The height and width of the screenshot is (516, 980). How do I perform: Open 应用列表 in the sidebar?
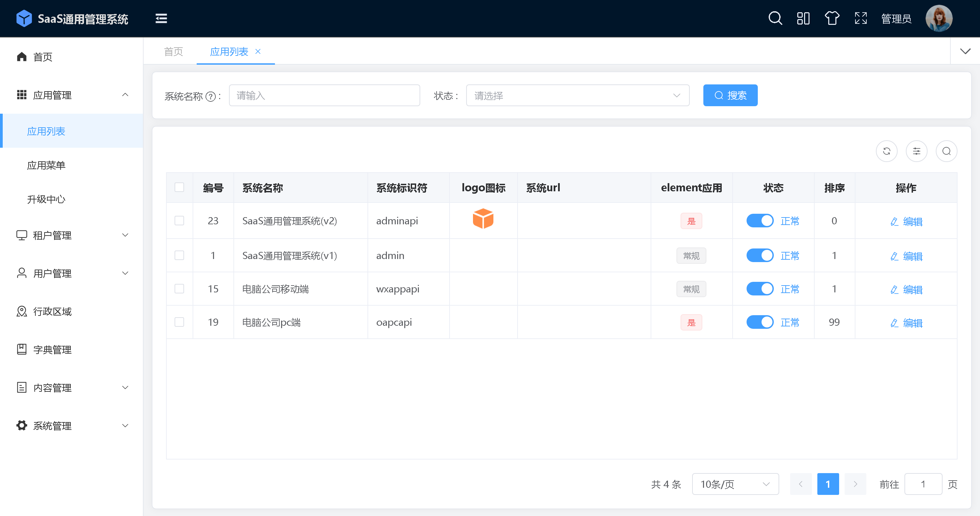point(72,131)
